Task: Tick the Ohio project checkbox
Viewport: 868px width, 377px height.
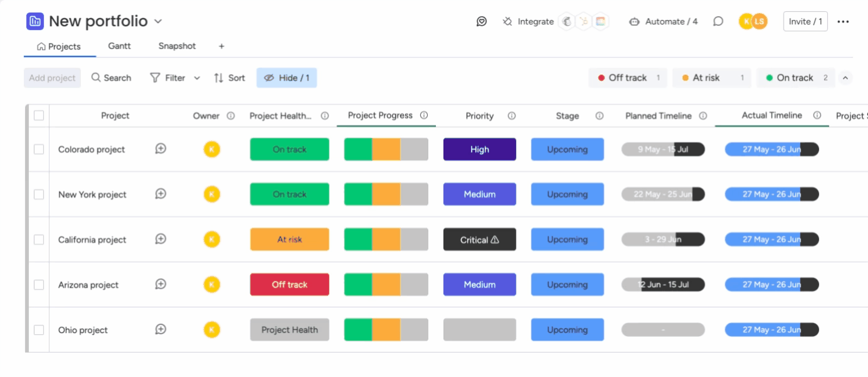Action: (x=39, y=330)
